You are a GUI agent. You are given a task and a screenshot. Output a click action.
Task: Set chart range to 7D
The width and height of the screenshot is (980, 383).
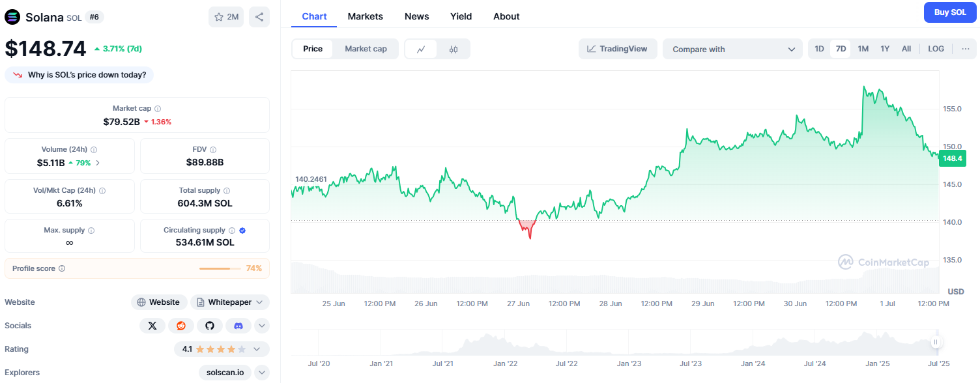point(841,49)
